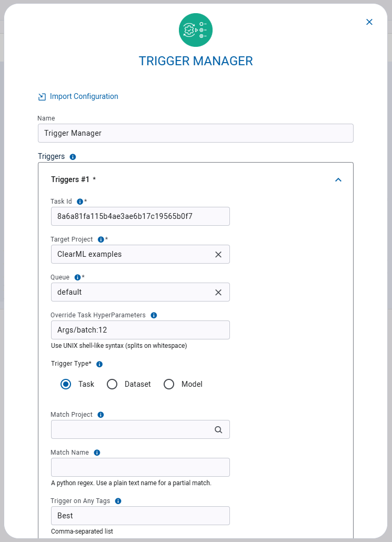Click the Name input field
392x542 pixels.
[x=195, y=133]
